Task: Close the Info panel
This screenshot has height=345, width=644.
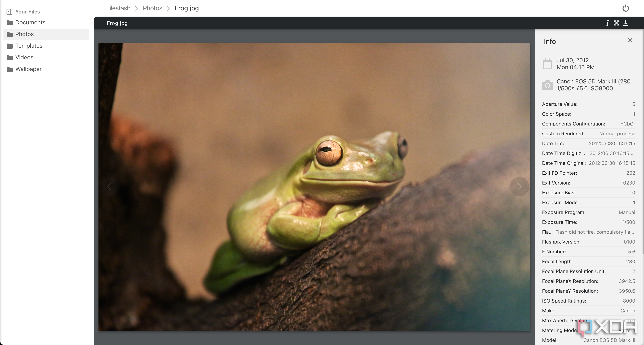Action: tap(630, 40)
